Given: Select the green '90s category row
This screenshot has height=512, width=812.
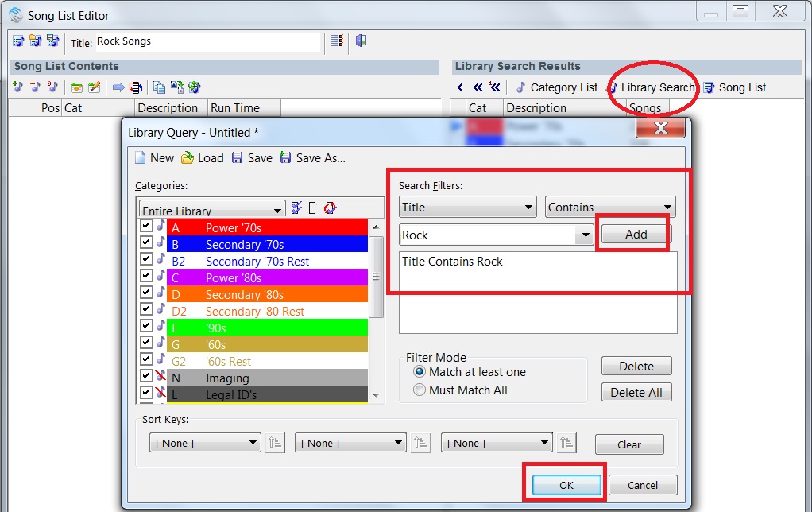Looking at the screenshot, I should [267, 328].
